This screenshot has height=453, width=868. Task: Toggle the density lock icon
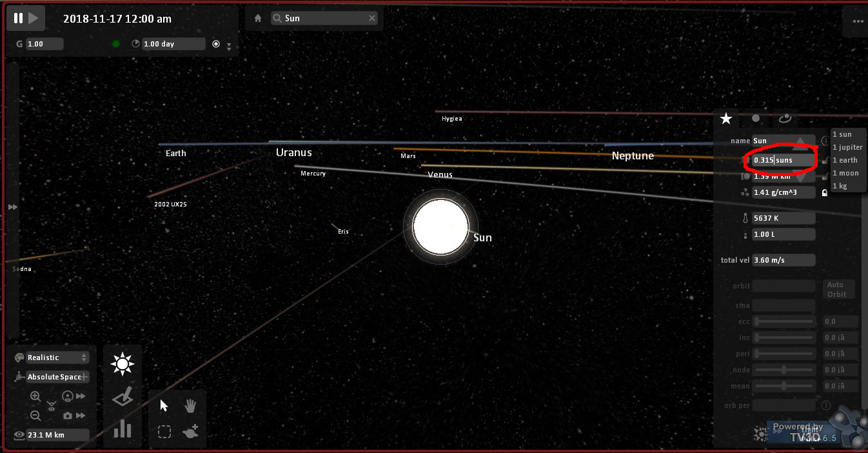click(x=824, y=192)
